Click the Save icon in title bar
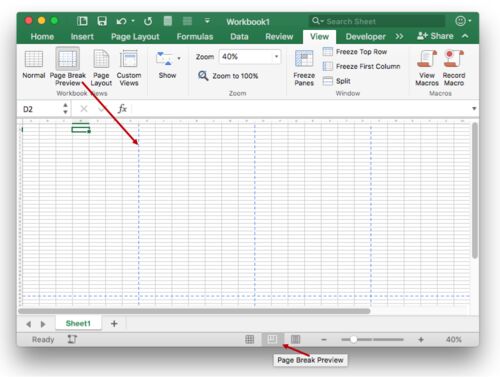This screenshot has width=500, height=378. [x=102, y=21]
